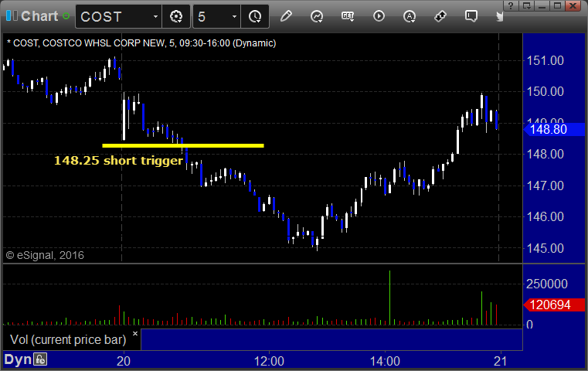Open the chart comment bubble icon

pyautogui.click(x=471, y=16)
